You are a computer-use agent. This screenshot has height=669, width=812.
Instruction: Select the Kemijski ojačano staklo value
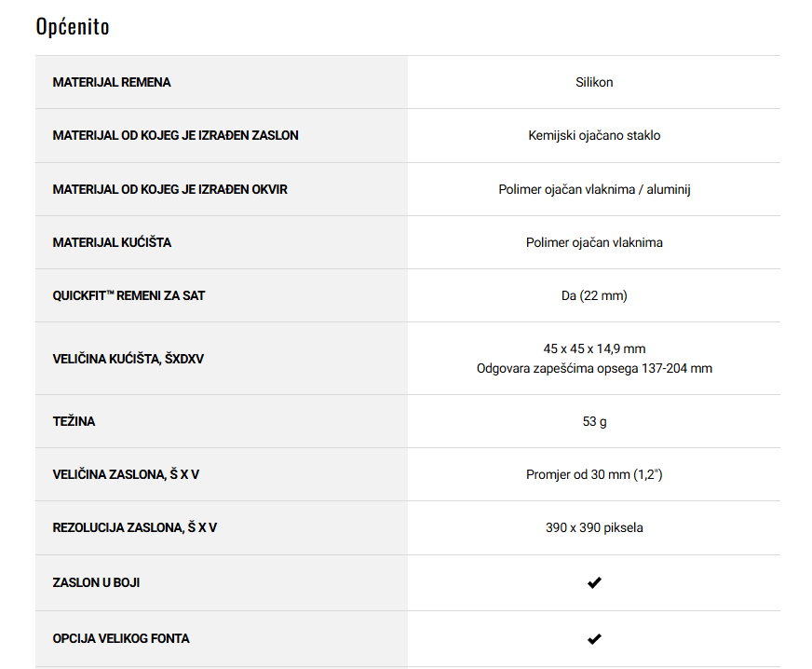click(594, 136)
